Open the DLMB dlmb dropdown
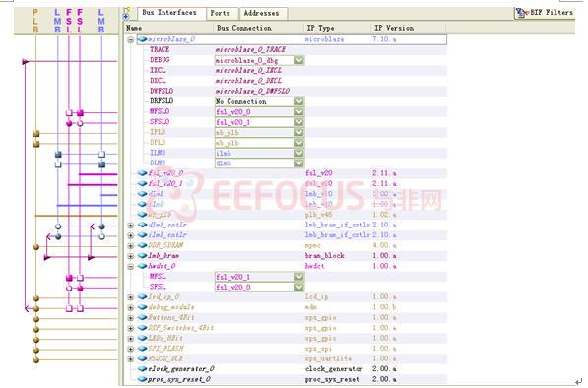 [298, 163]
